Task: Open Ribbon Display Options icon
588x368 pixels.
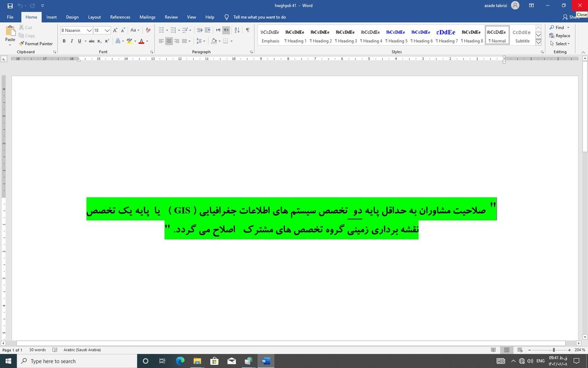Action: pos(531,6)
